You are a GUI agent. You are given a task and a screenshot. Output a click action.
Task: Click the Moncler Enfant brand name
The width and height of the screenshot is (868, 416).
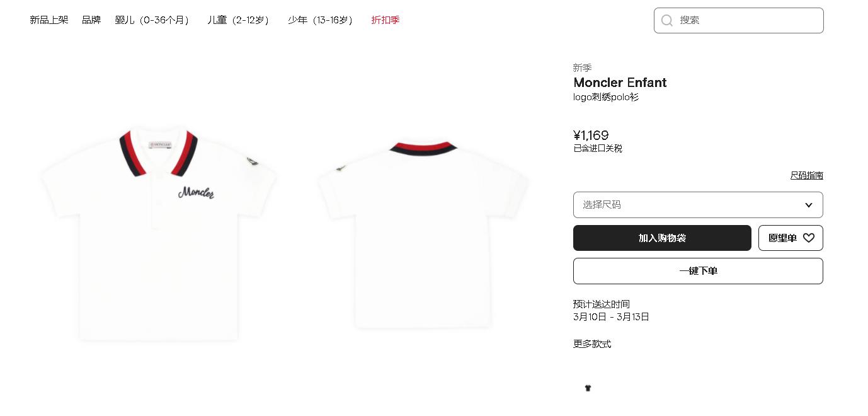(x=620, y=83)
